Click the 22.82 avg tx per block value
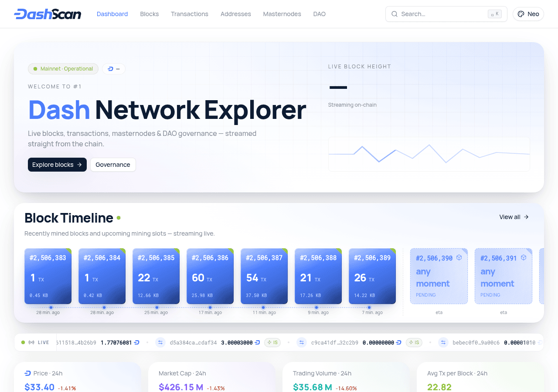This screenshot has width=558, height=392. click(439, 387)
